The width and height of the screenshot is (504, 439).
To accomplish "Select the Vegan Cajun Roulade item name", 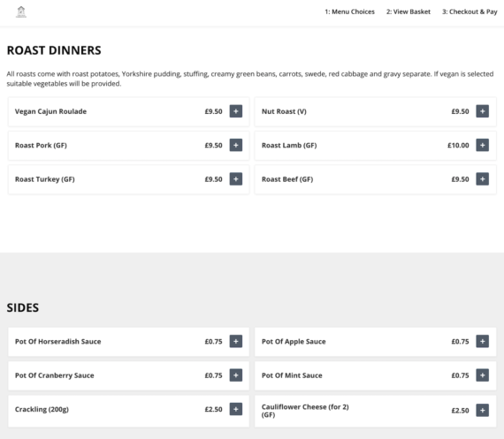I will 50,111.
